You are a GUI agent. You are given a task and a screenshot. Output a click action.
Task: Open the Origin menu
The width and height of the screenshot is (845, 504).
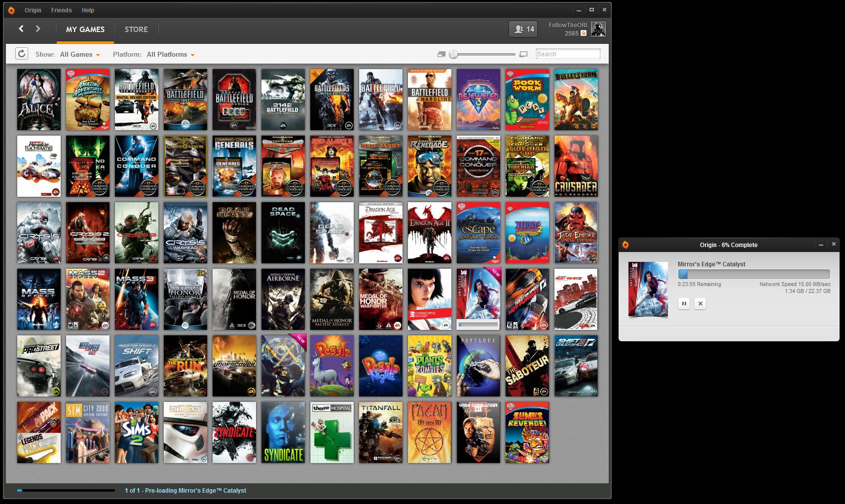coord(33,10)
